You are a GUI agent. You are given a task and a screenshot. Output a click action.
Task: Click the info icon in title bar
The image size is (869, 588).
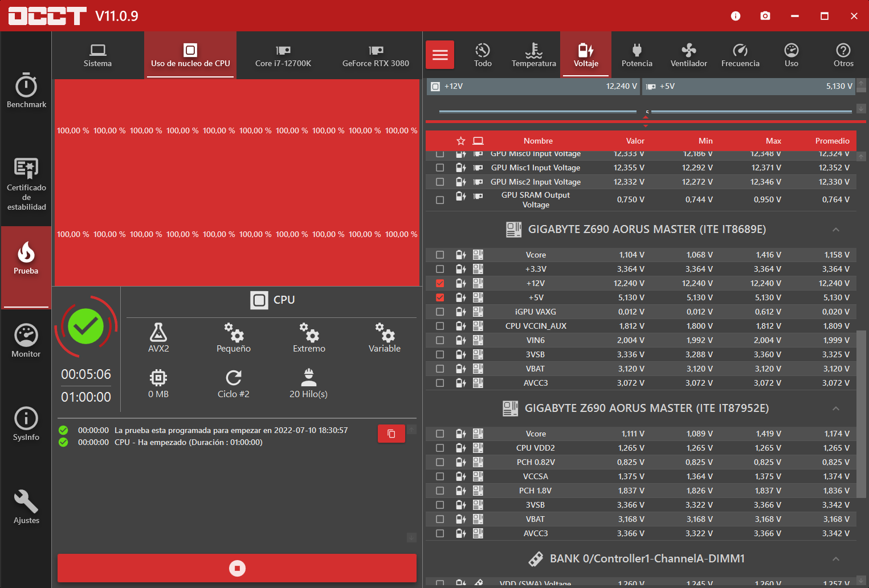[736, 16]
